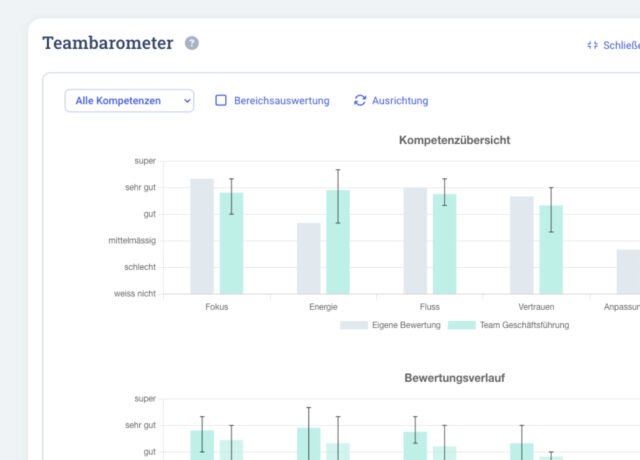
Task: Click the help question mark icon beside Teambarometer
Action: pos(192,43)
